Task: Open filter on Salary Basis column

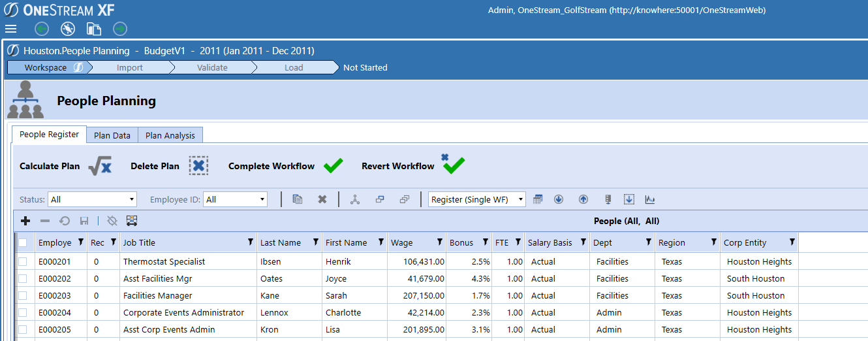Action: (583, 242)
